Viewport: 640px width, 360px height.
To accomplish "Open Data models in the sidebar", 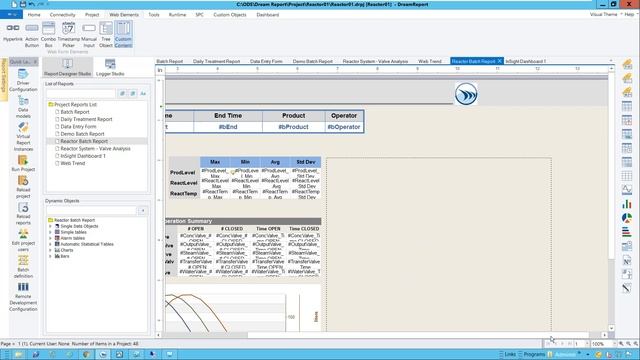I will tap(23, 107).
